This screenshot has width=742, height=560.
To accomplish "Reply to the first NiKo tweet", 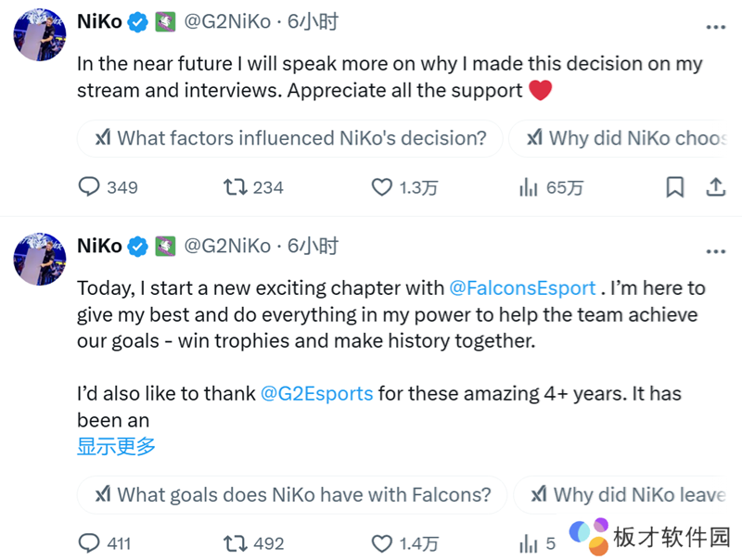I will [89, 187].
